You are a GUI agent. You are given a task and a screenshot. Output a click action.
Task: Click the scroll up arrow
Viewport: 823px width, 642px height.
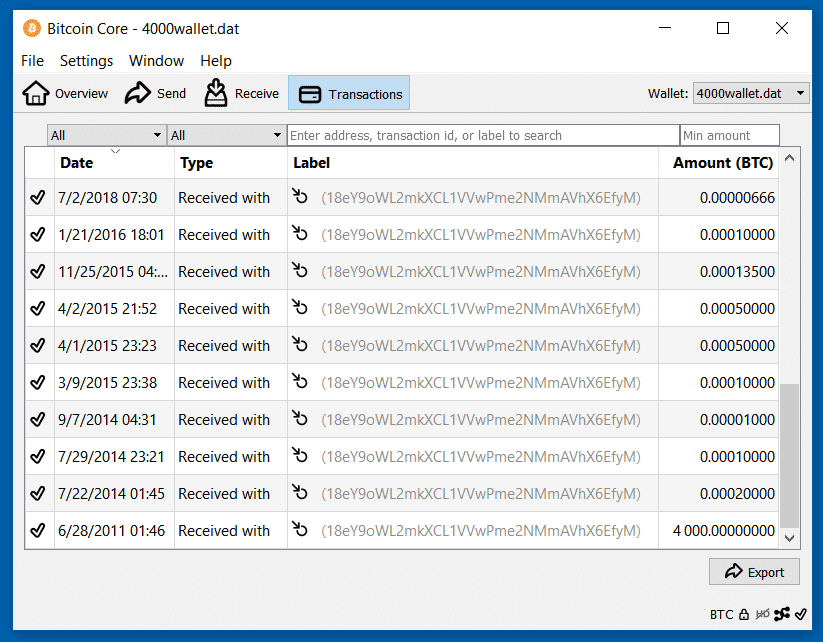point(789,158)
